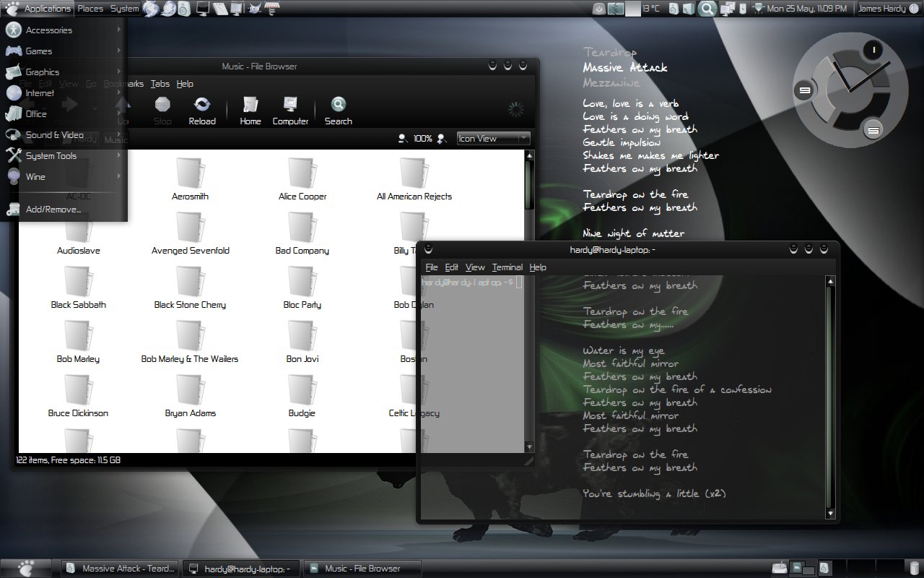This screenshot has width=924, height=578.
Task: Open the Places menu in top panel
Action: point(90,9)
